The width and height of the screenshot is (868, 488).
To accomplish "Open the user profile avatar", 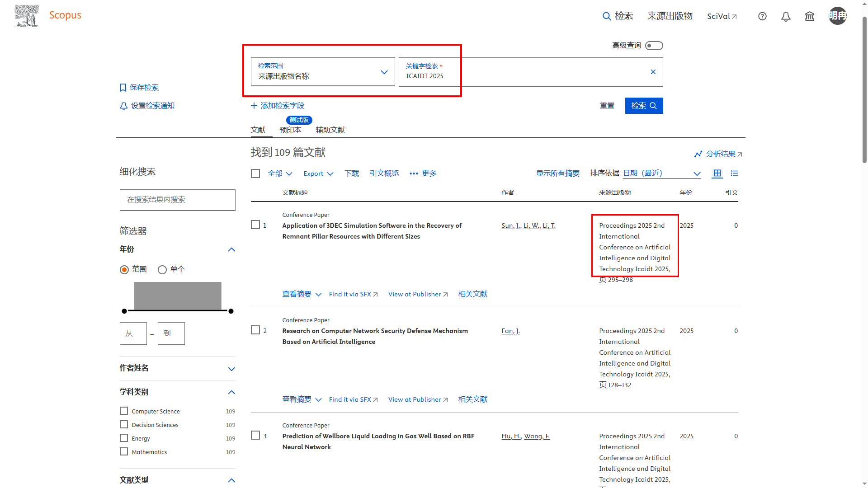I will [x=837, y=16].
